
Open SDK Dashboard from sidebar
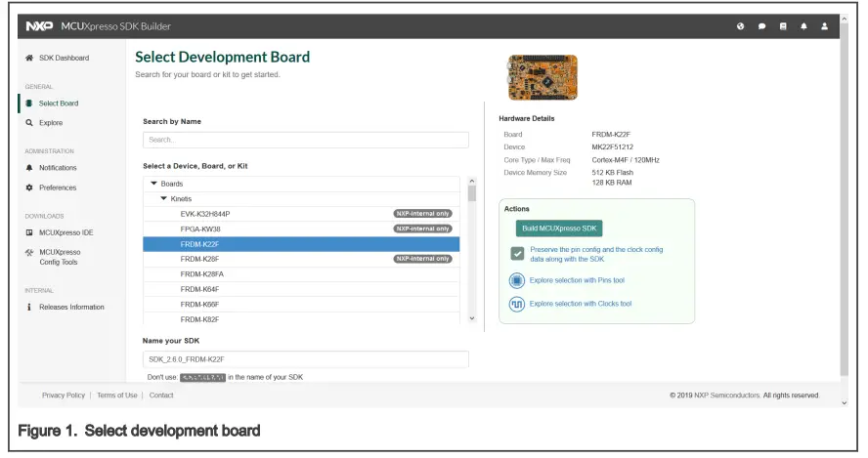(64, 58)
